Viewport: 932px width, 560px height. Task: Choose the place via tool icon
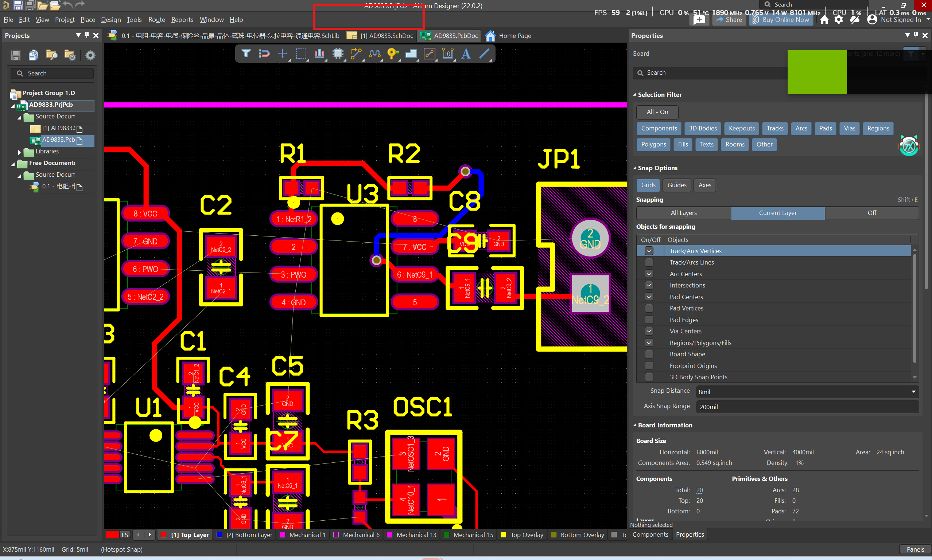click(x=392, y=54)
